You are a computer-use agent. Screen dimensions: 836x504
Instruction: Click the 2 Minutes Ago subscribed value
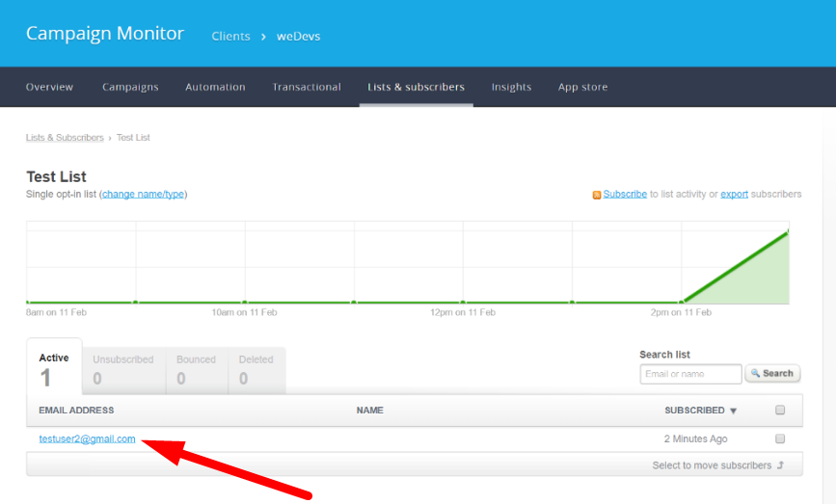click(695, 439)
